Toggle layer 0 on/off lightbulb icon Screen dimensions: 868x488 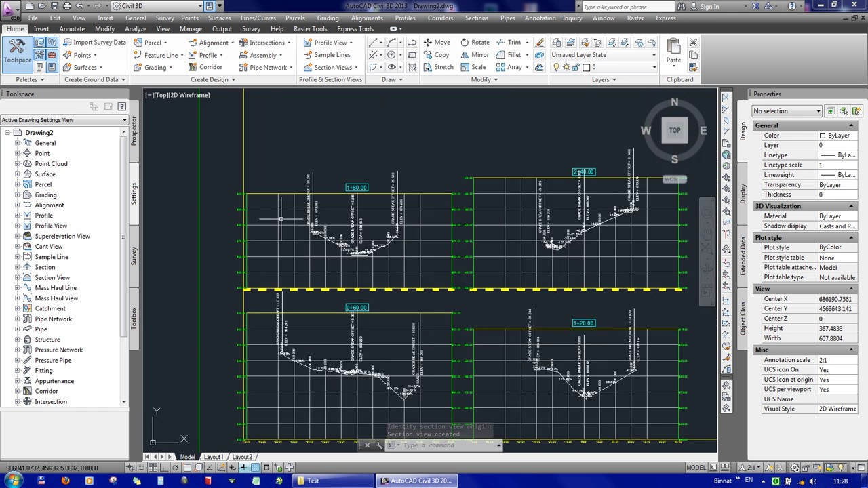557,67
